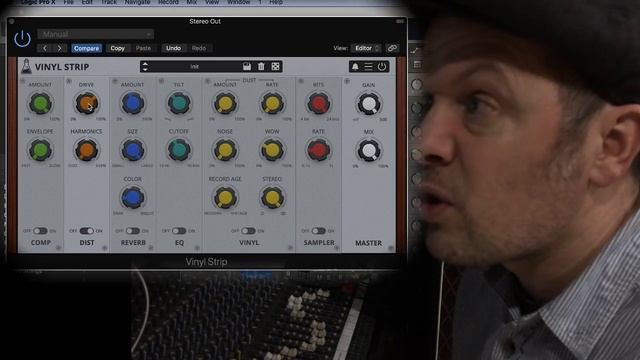The width and height of the screenshot is (640, 360).
Task: Click the teal Tilt knob
Action: tap(179, 103)
